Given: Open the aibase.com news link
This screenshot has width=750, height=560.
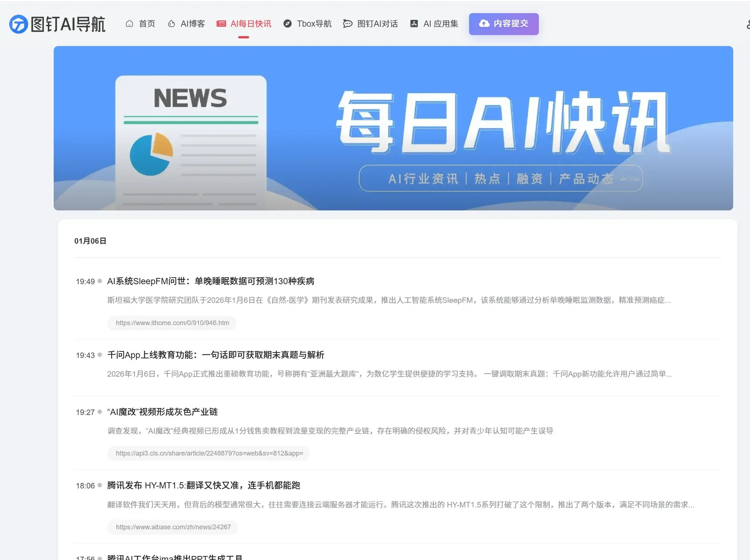Looking at the screenshot, I should coord(173,527).
